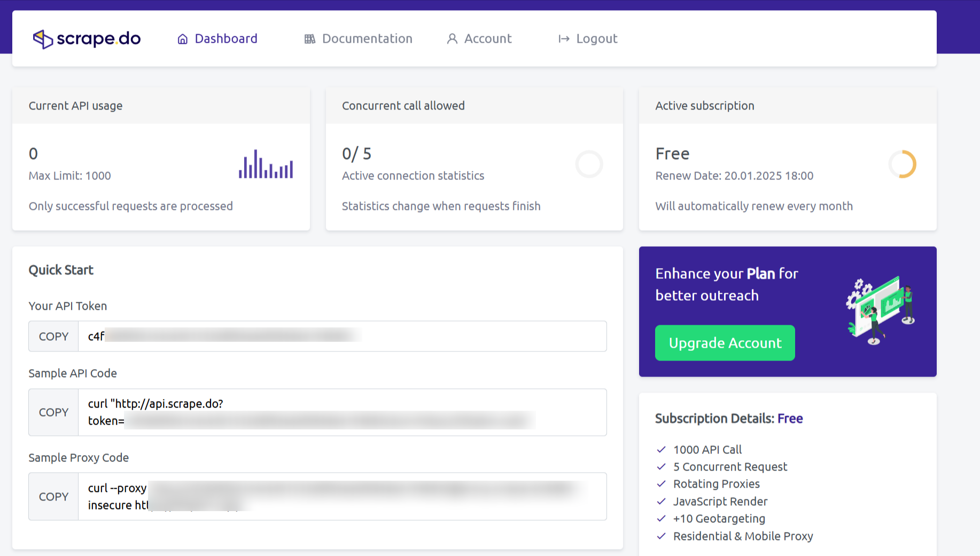The height and width of the screenshot is (556, 980).
Task: Click the checkmark beside Rotating Proxies
Action: click(662, 484)
